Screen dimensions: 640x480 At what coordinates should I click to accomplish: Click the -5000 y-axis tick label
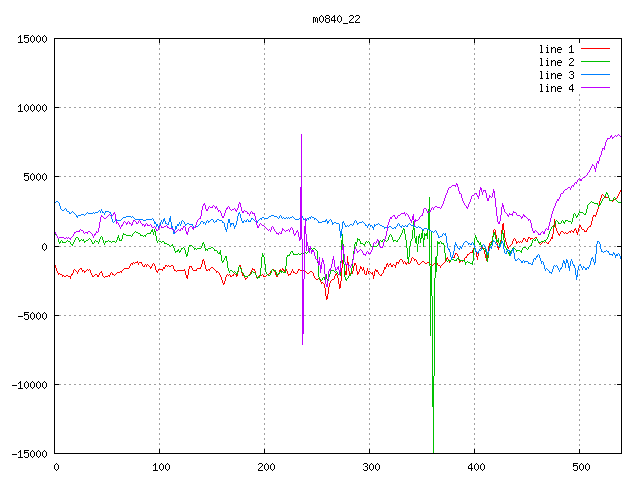pos(32,315)
